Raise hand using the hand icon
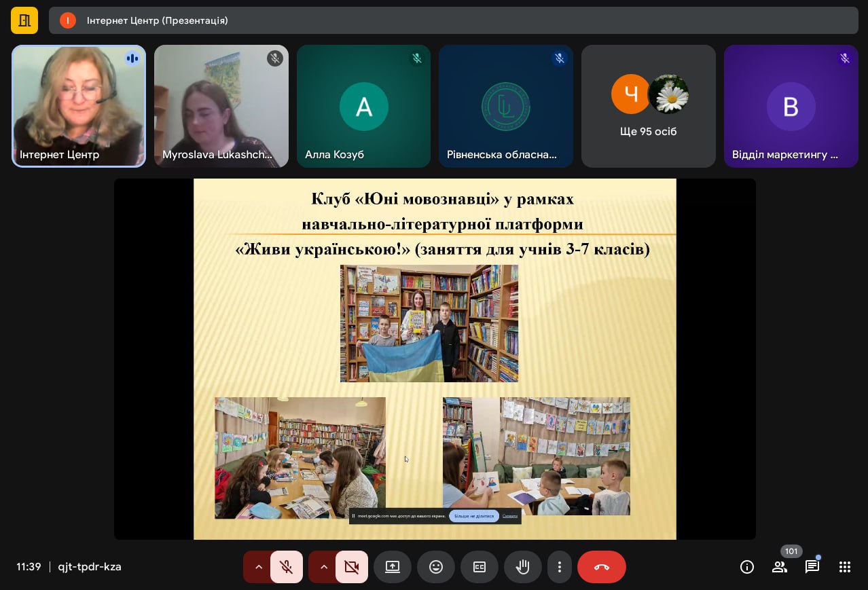The width and height of the screenshot is (868, 590). coord(522,567)
